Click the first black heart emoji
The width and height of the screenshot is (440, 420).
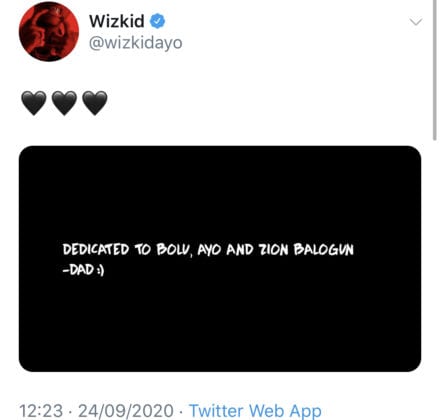34,103
